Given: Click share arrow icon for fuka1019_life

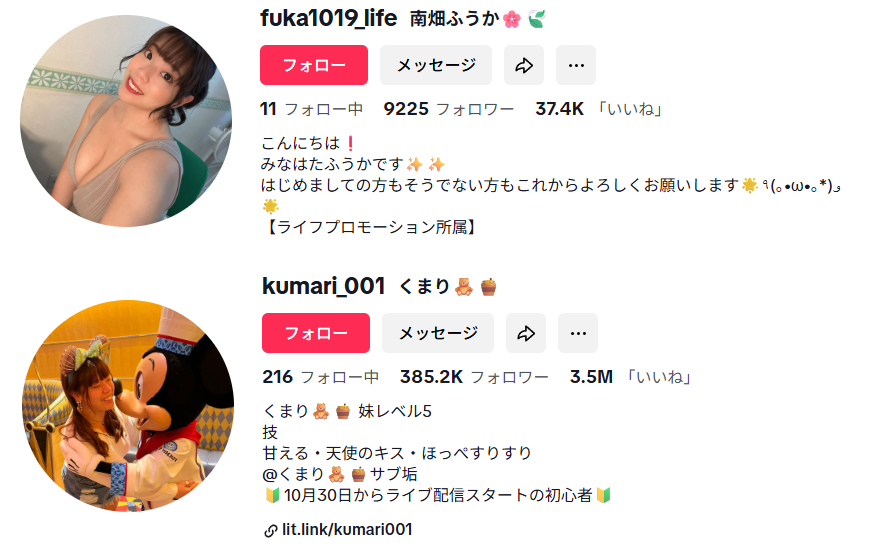Looking at the screenshot, I should click(x=524, y=65).
